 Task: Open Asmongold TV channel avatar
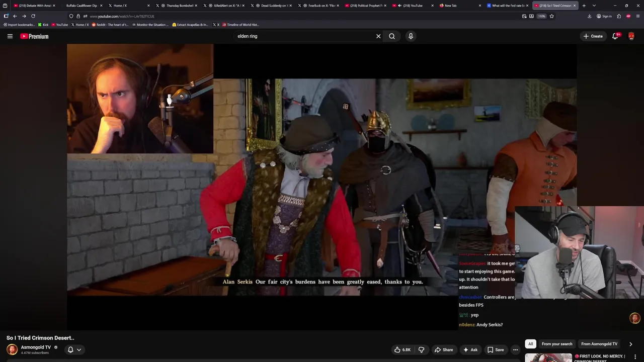[x=12, y=349]
